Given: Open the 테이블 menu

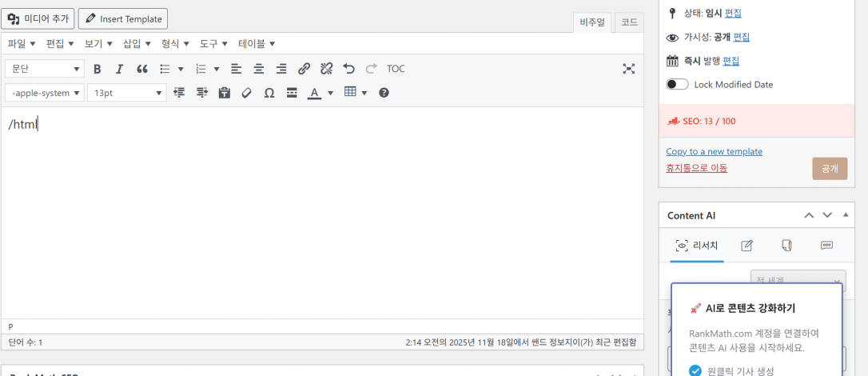Looking at the screenshot, I should [x=257, y=44].
